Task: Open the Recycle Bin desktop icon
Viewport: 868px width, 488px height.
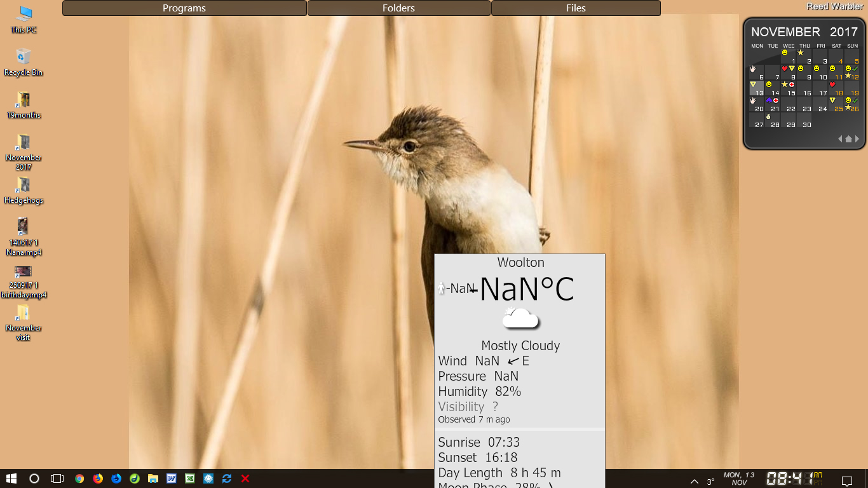Action: point(24,62)
